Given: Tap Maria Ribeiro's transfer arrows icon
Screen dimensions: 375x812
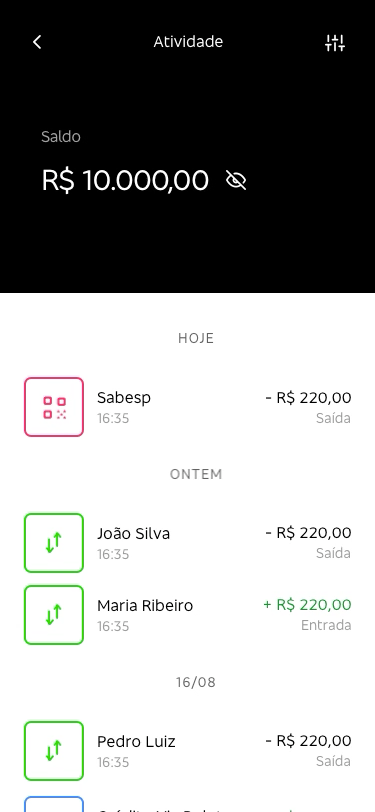Looking at the screenshot, I should (54, 615).
